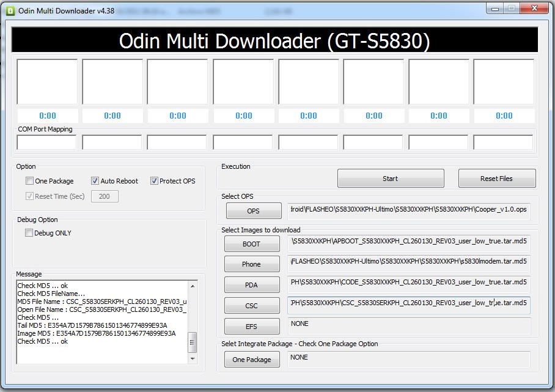This screenshot has height=392, width=555.
Task: Open the OPS file selector button
Action: click(x=254, y=211)
